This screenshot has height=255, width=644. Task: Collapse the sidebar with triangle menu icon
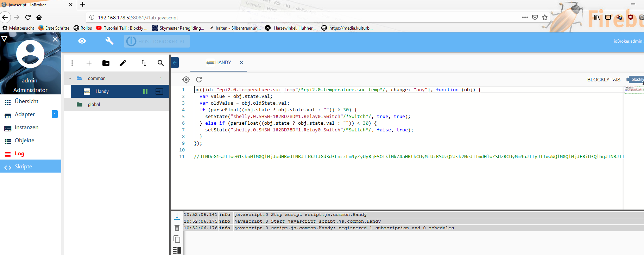pyautogui.click(x=5, y=39)
